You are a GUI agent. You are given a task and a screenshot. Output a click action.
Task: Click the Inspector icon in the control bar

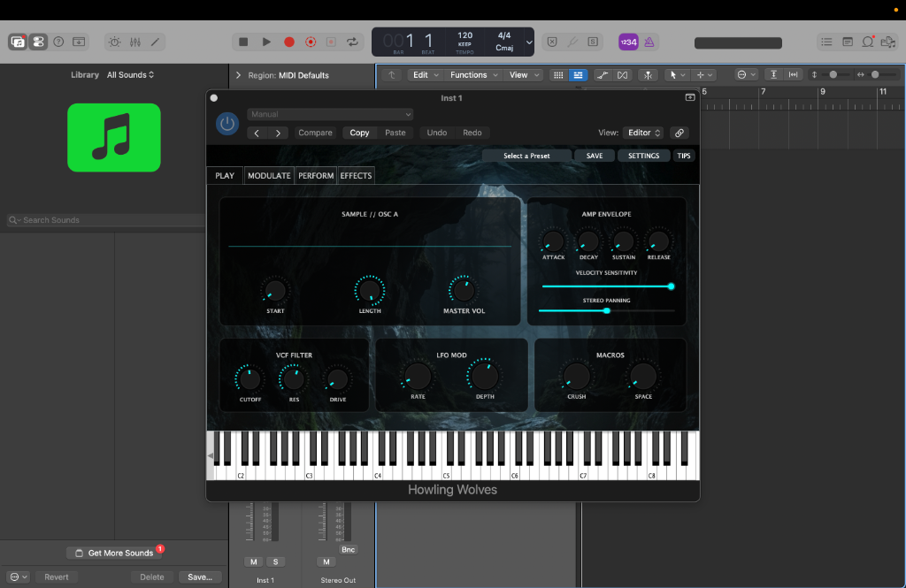(x=37, y=42)
